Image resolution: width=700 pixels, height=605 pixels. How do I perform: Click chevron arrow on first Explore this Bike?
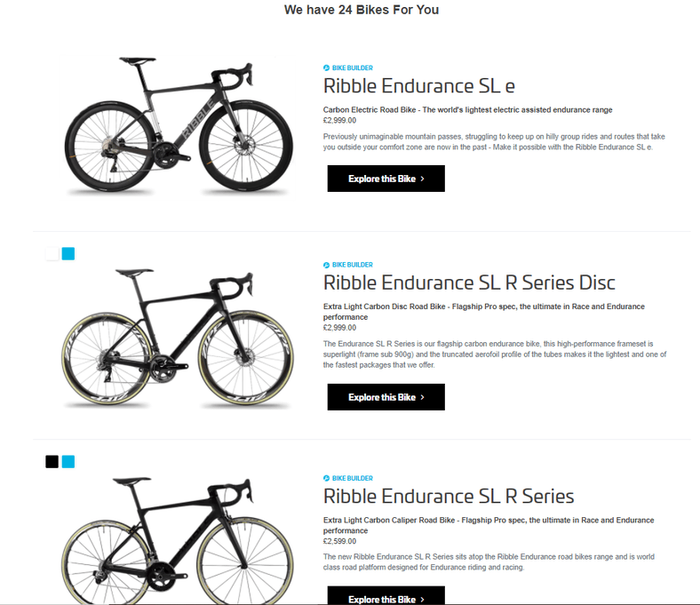[422, 179]
